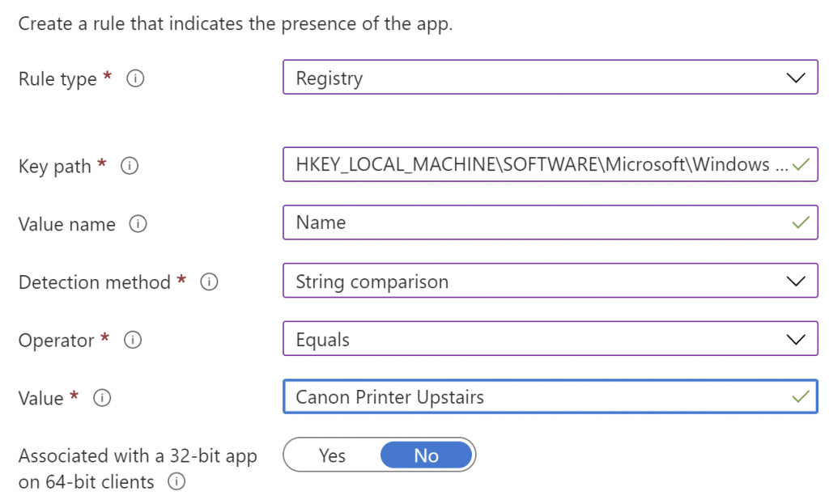Image resolution: width=829 pixels, height=504 pixels.
Task: Click Detection method info icon
Action: (x=209, y=282)
